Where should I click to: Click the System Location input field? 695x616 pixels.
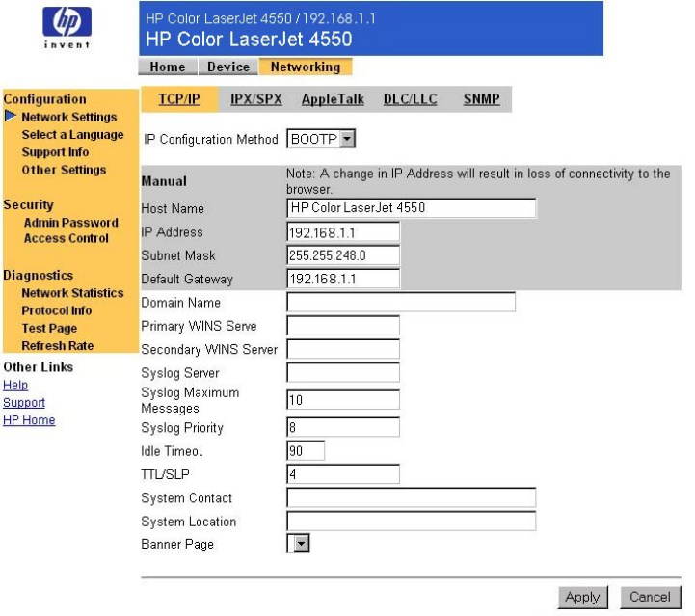pos(412,521)
